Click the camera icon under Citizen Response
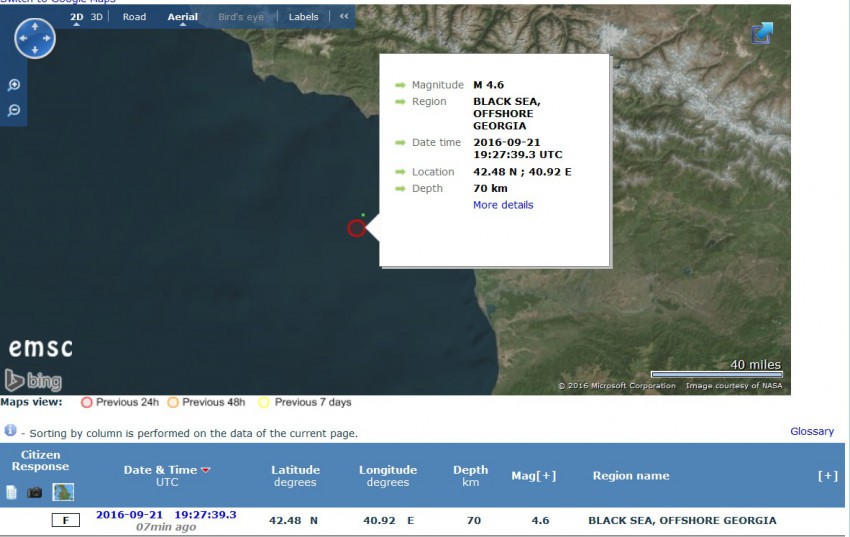This screenshot has width=850, height=537. [35, 492]
